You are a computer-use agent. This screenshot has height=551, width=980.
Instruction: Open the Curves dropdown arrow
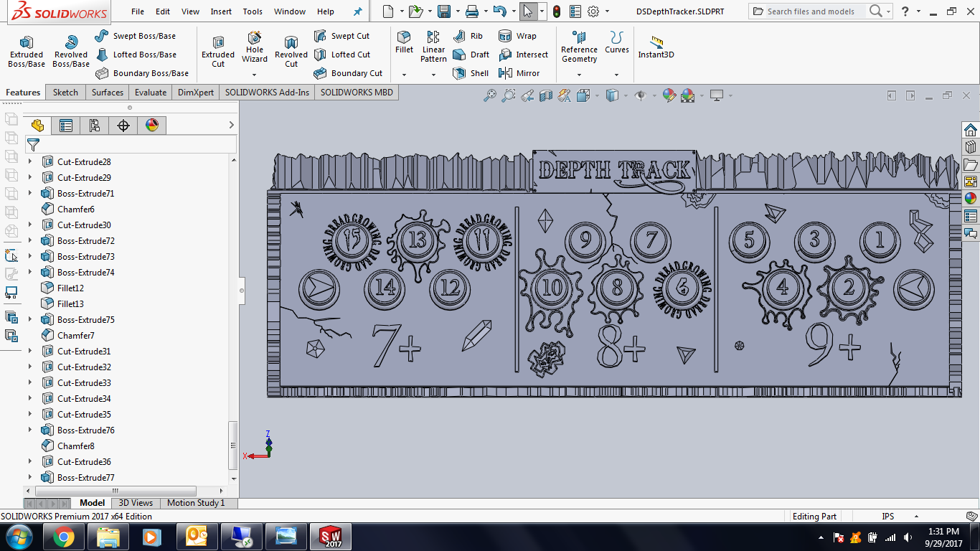(616, 75)
